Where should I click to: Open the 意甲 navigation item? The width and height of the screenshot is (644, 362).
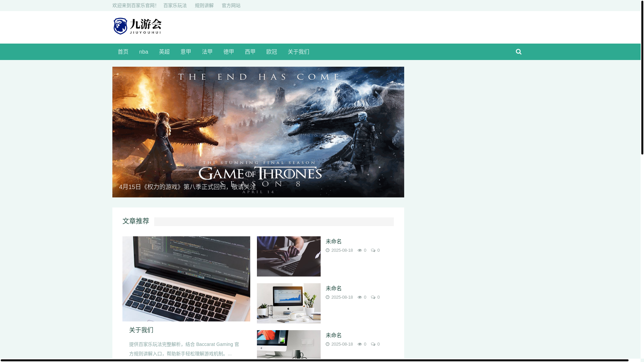coord(186,52)
